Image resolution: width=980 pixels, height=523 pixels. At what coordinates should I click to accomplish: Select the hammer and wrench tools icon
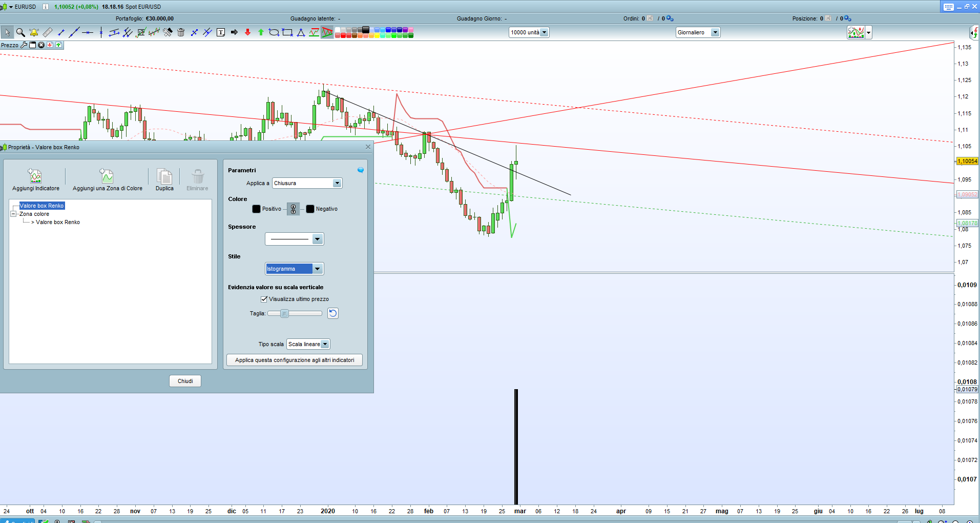pyautogui.click(x=168, y=32)
